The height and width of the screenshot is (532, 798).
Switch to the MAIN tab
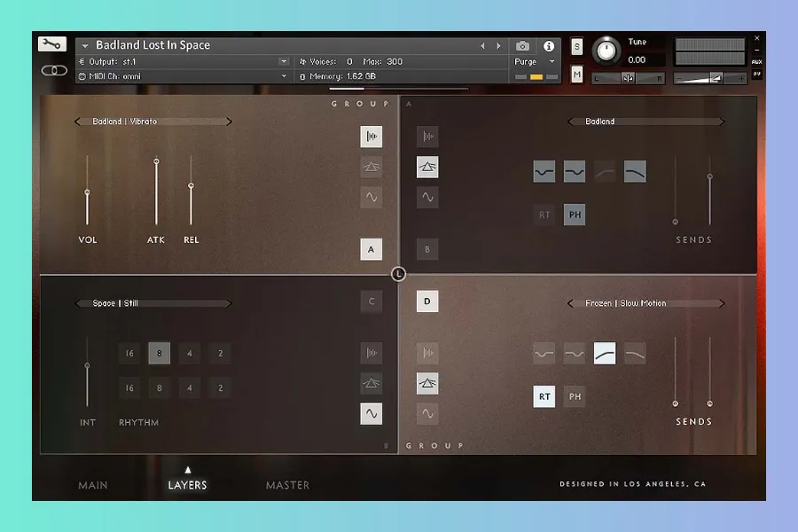pos(93,485)
